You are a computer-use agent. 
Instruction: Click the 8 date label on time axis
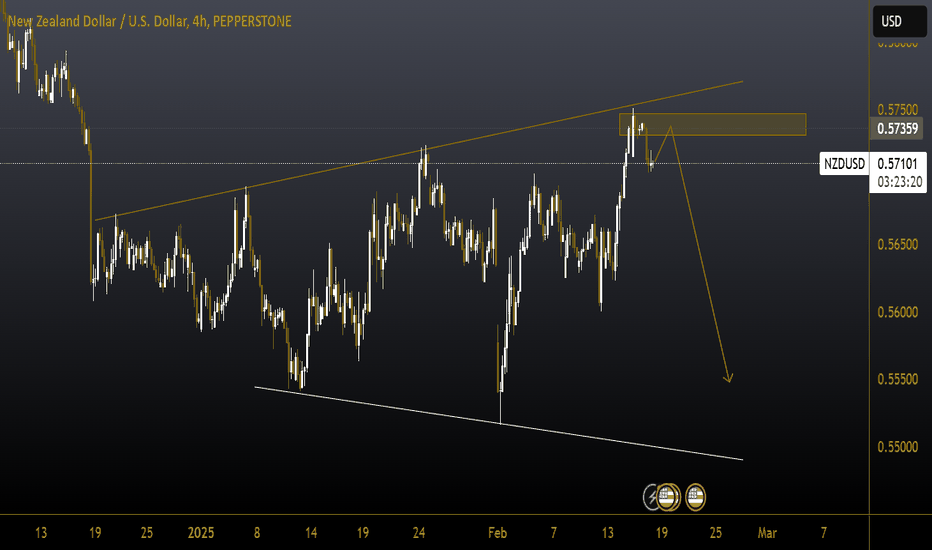(x=257, y=533)
